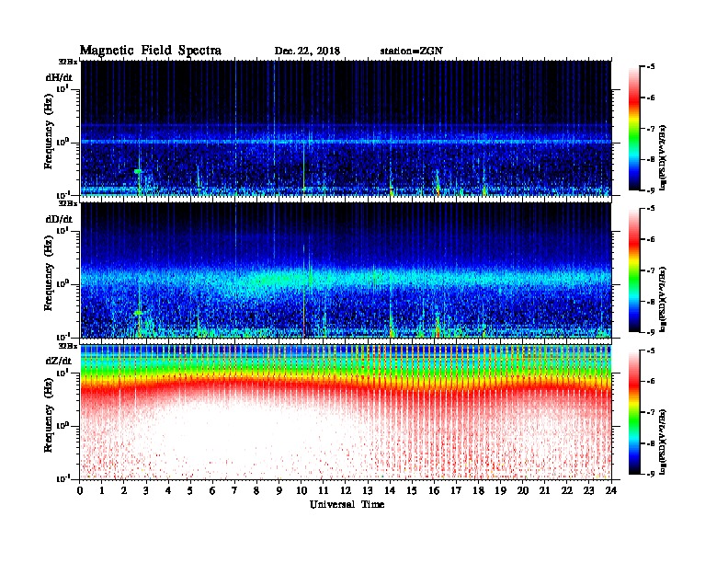728x563 pixels.
Task: Click hour 6 on the time axis
Action: click(x=212, y=491)
